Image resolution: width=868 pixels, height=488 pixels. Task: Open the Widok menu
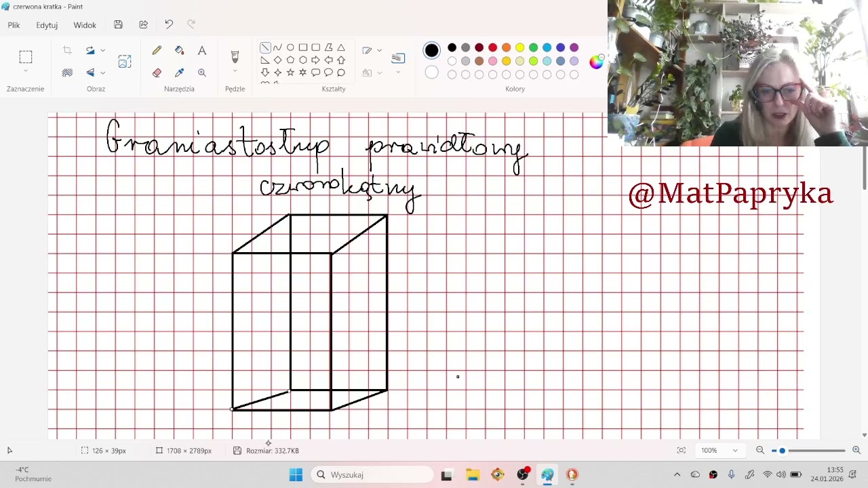pos(85,25)
